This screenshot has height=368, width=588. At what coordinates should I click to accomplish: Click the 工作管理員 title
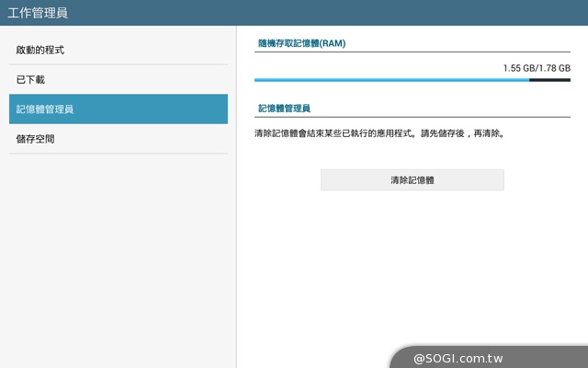pyautogui.click(x=38, y=13)
